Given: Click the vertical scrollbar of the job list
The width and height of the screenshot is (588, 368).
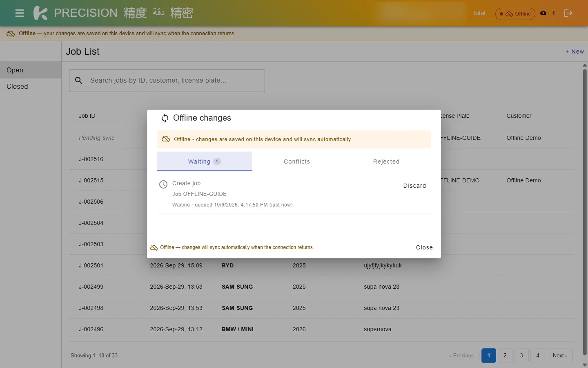Looking at the screenshot, I should (585, 212).
